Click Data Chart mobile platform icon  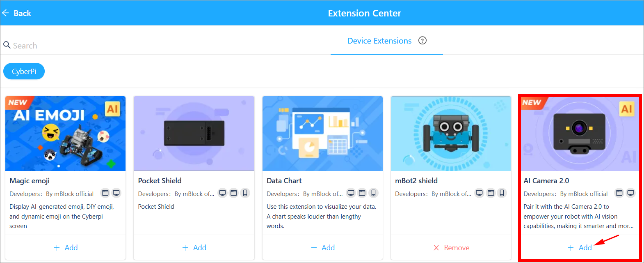[x=373, y=193]
